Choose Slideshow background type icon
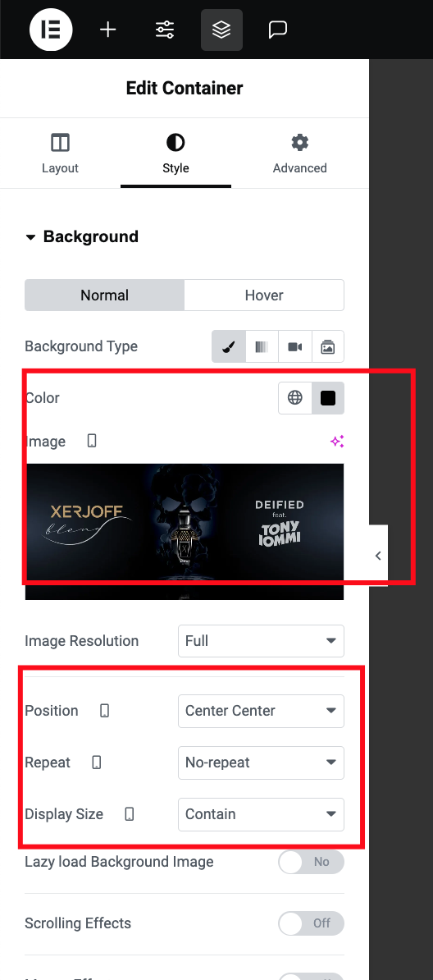This screenshot has height=980, width=433. pyautogui.click(x=328, y=347)
